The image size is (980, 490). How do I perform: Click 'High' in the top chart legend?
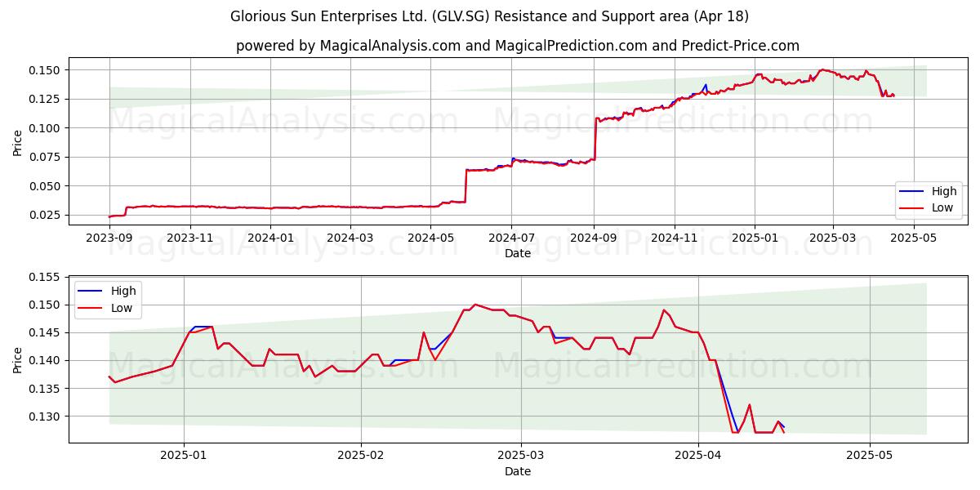click(x=944, y=191)
